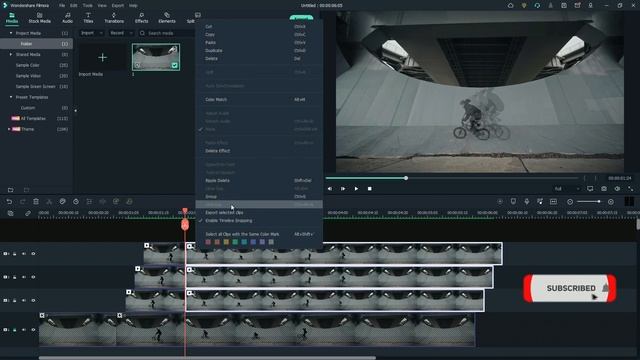The image size is (640, 360).
Task: Toggle Enable Timeline Snapping
Action: pyautogui.click(x=259, y=221)
